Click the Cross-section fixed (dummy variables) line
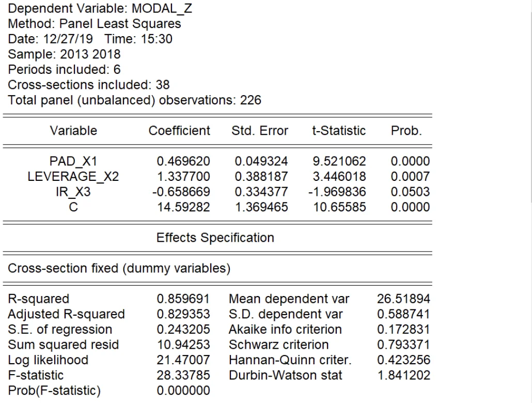Viewport: 532px width, 403px height. click(119, 268)
